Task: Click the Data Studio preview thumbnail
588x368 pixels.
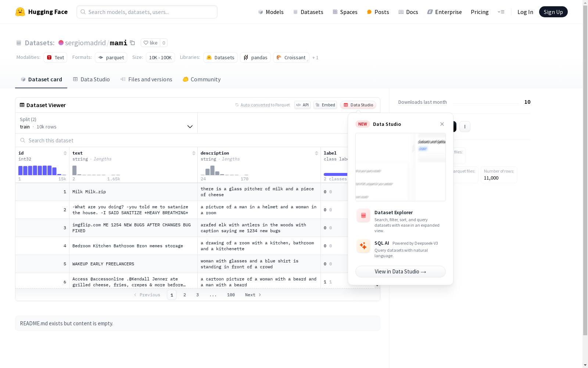Action: (x=401, y=167)
